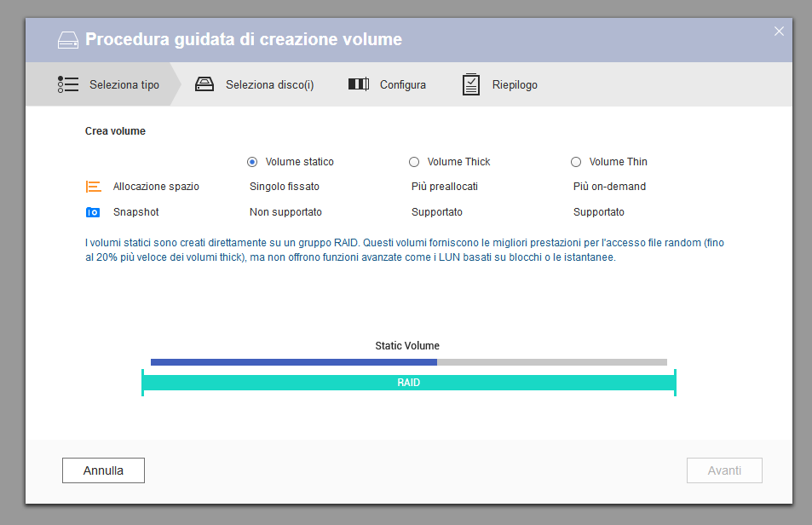Click the blue static volume description text

pyautogui.click(x=405, y=250)
